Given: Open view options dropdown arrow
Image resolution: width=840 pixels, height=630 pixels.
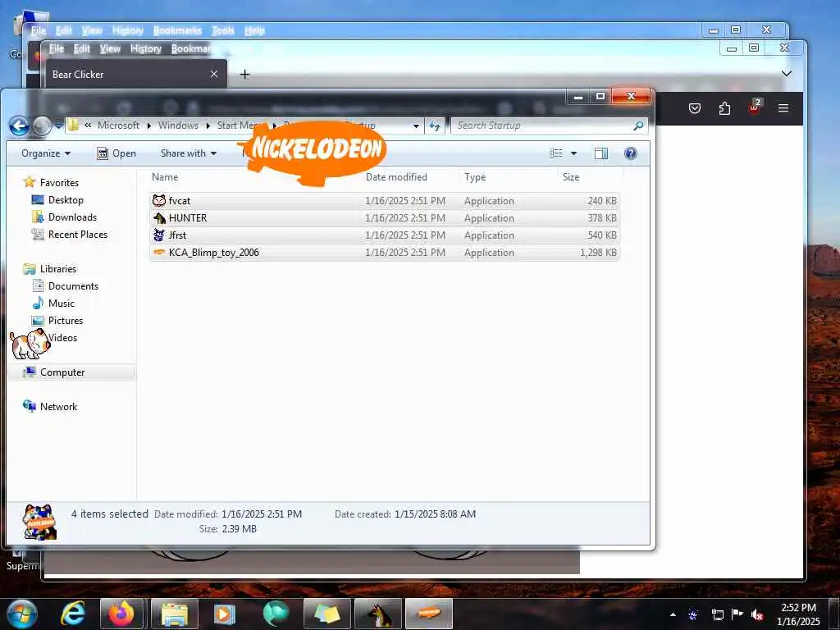Looking at the screenshot, I should pyautogui.click(x=573, y=153).
